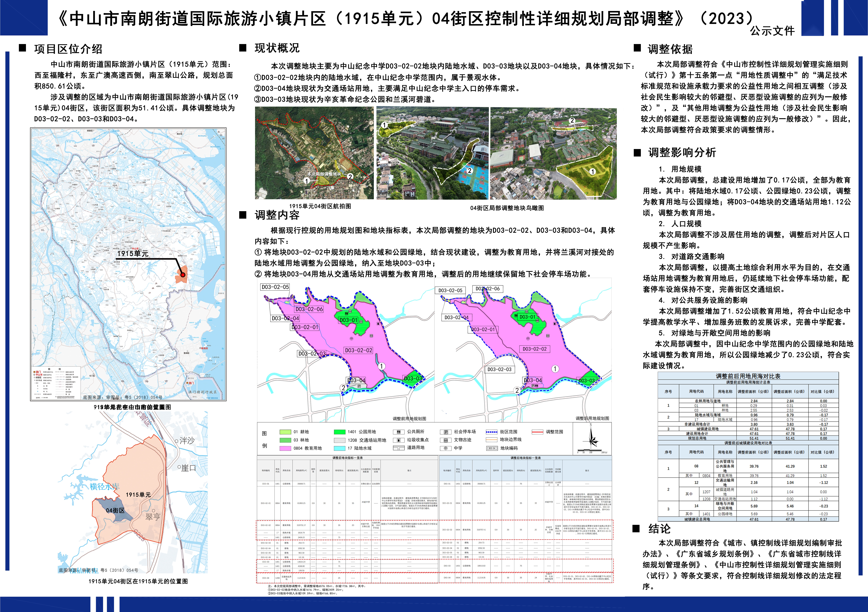Click the 调整依据 section heading
The height and width of the screenshot is (612, 868).
(x=670, y=49)
